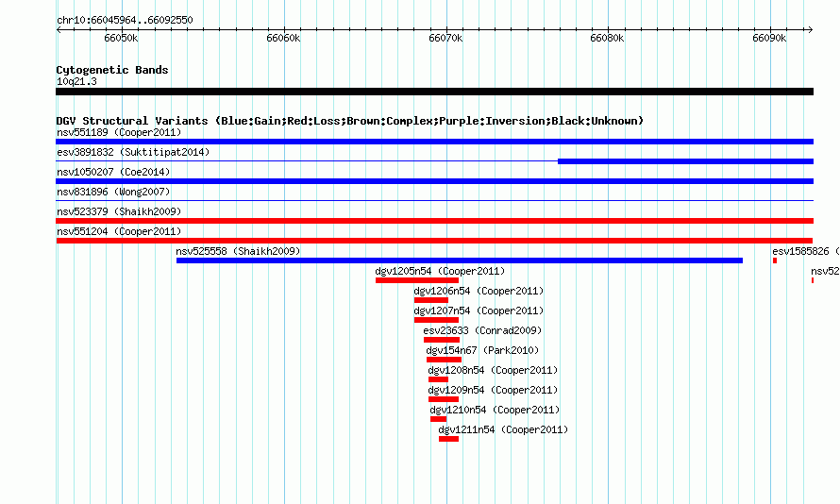Screen dimensions: 840x504
Task: Click the blue gain bar of nsv525558
Action: pos(460,260)
